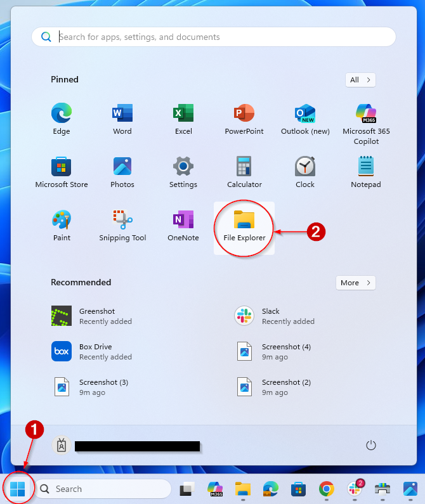Screen dimensions: 425x504
Task: Open Google Chrome from the taskbar
Action: coord(326,489)
